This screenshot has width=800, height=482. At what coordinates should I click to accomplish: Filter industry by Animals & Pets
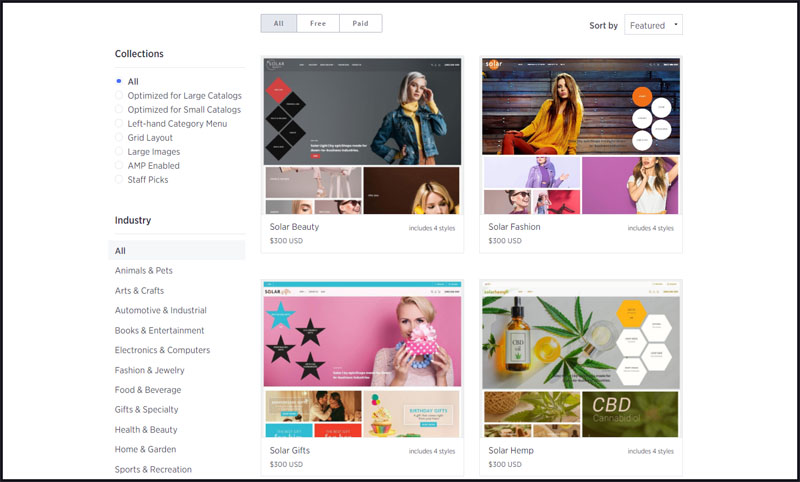tap(144, 271)
